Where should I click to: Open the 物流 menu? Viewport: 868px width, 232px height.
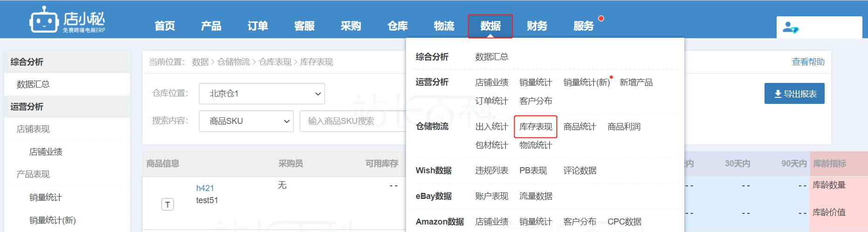tap(444, 26)
